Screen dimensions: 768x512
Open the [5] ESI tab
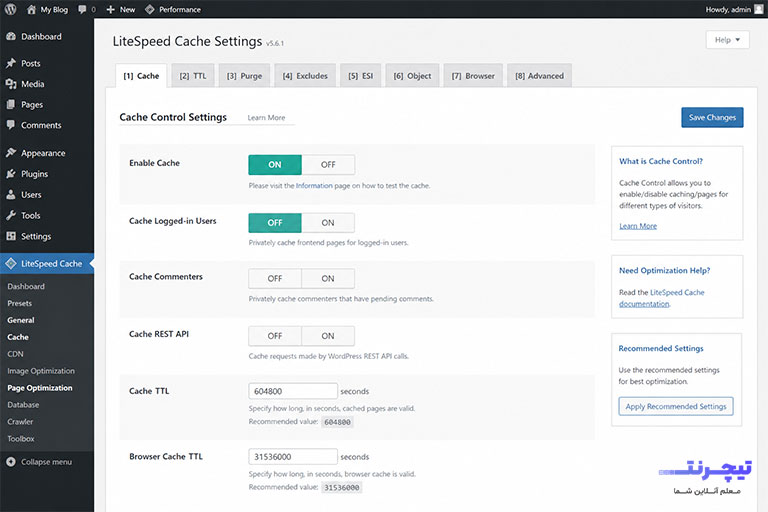(360, 76)
